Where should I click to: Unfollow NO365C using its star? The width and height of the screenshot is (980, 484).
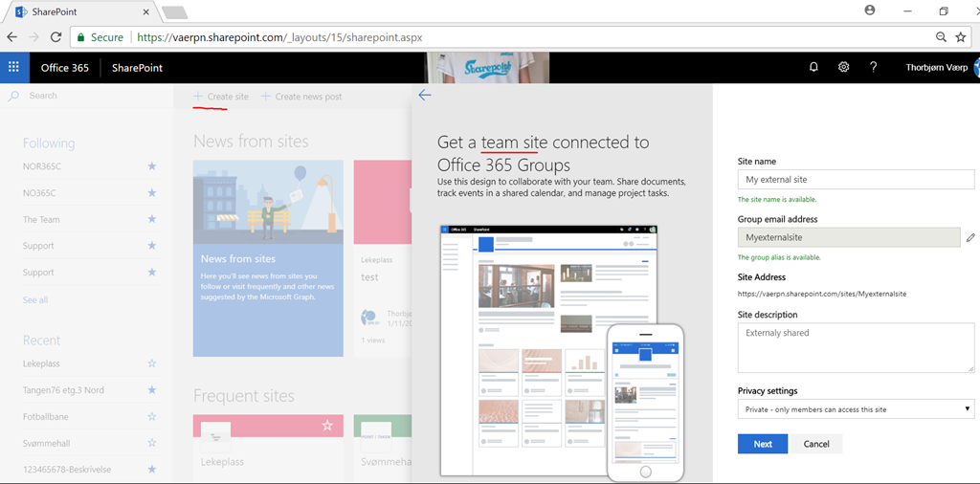151,193
